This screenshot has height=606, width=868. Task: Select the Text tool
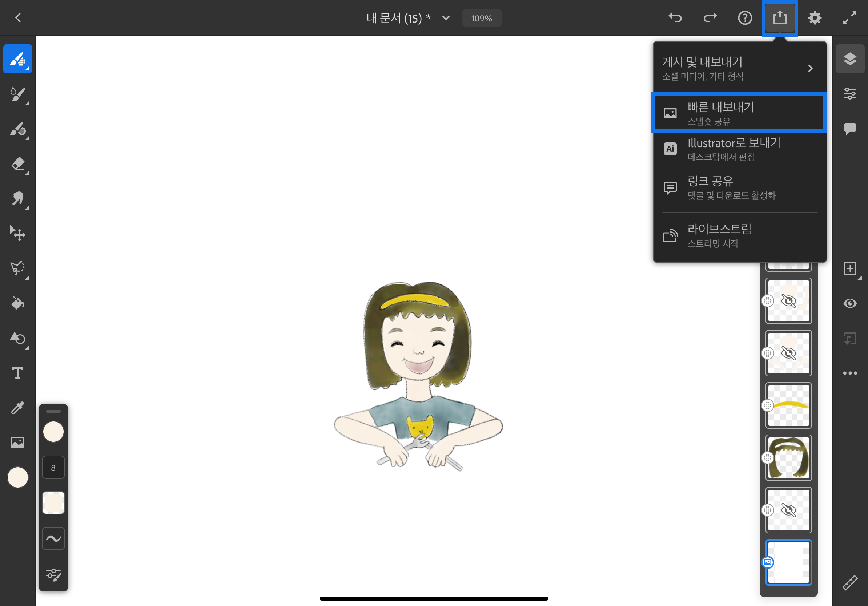point(17,373)
